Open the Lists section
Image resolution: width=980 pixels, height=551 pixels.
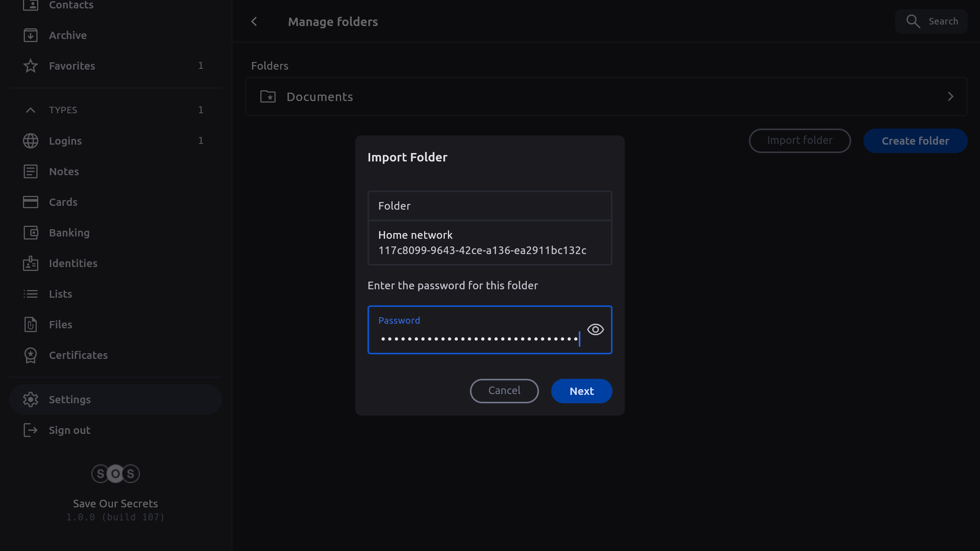60,294
